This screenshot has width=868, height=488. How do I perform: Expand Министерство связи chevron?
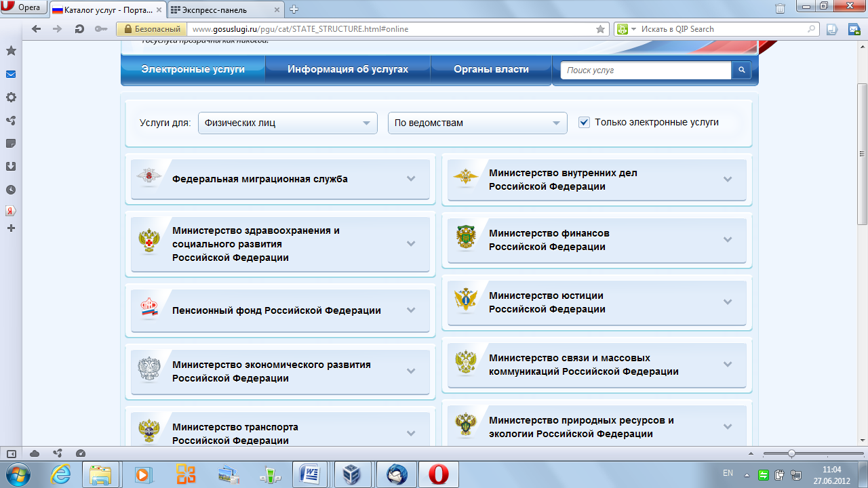[728, 365]
